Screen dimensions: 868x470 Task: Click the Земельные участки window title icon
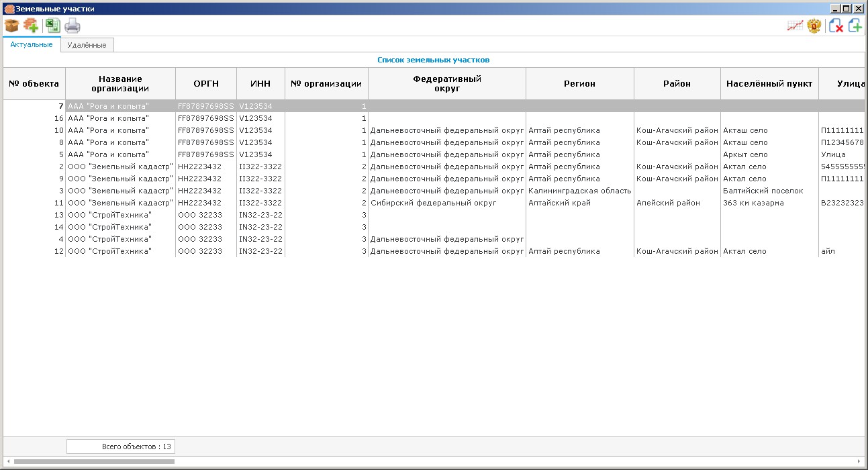(x=9, y=9)
